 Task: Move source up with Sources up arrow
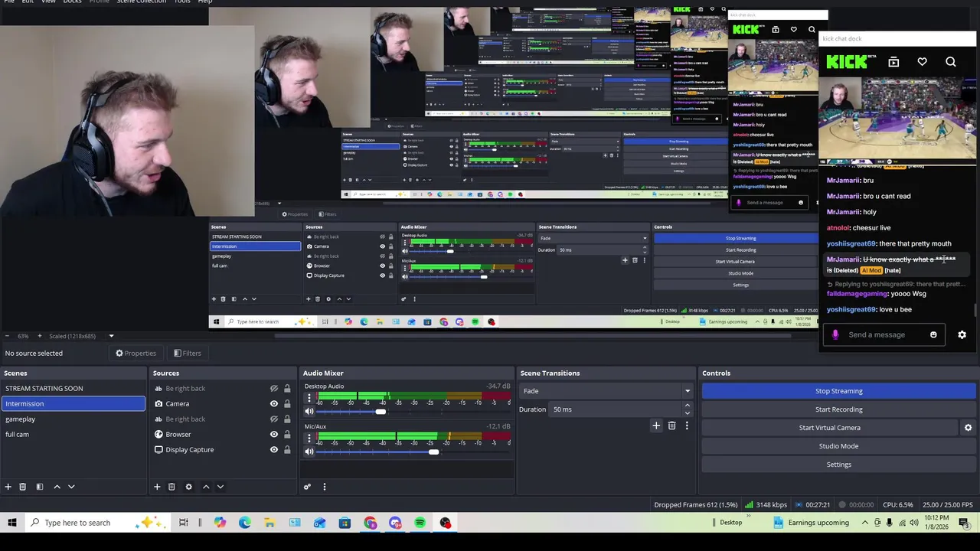(206, 487)
